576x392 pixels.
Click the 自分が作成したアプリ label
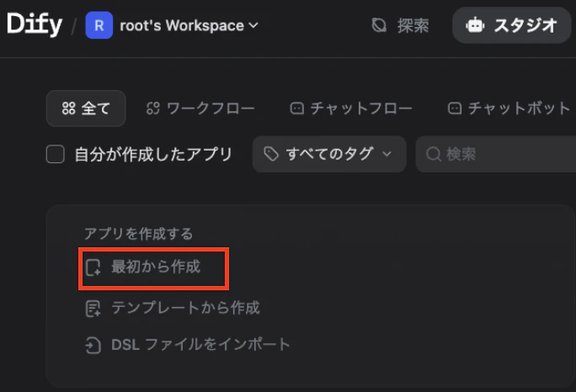tap(153, 154)
